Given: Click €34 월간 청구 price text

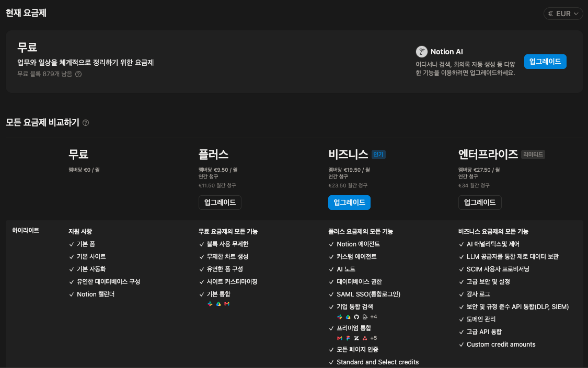Looking at the screenshot, I should 474,185.
